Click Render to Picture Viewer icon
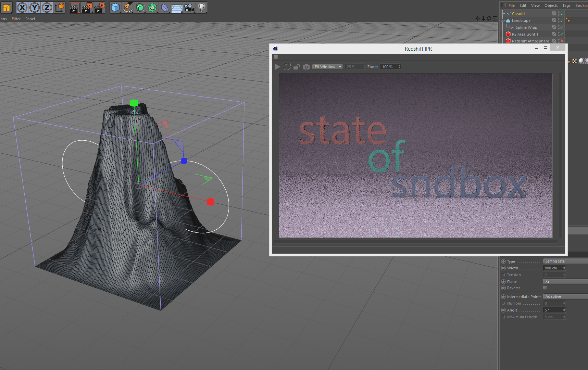588x370 pixels. [87, 7]
